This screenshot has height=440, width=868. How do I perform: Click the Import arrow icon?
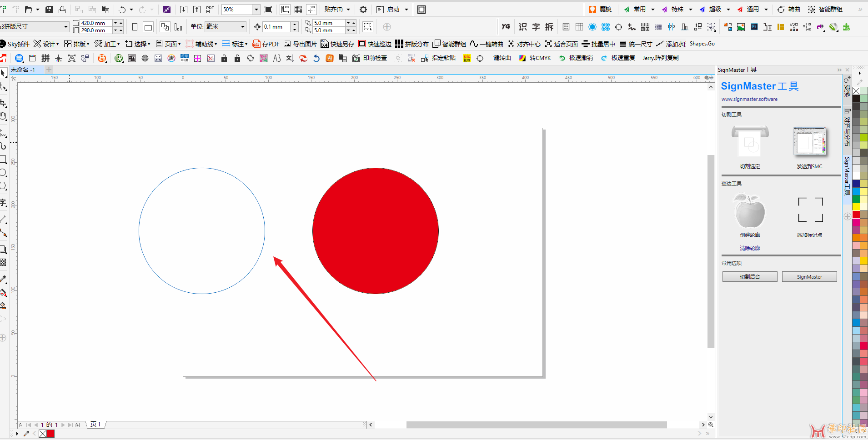(x=184, y=9)
